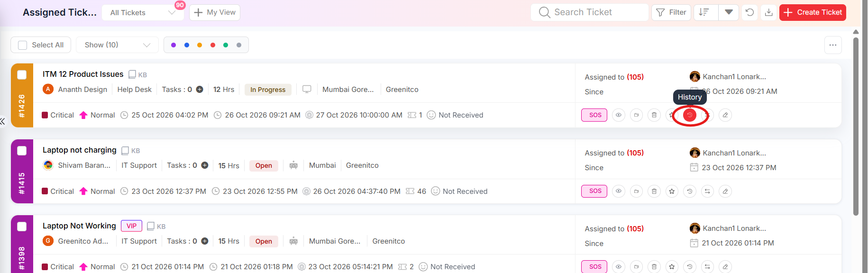Open history of Laptop not charging ticket
This screenshot has width=868, height=273.
[690, 191]
